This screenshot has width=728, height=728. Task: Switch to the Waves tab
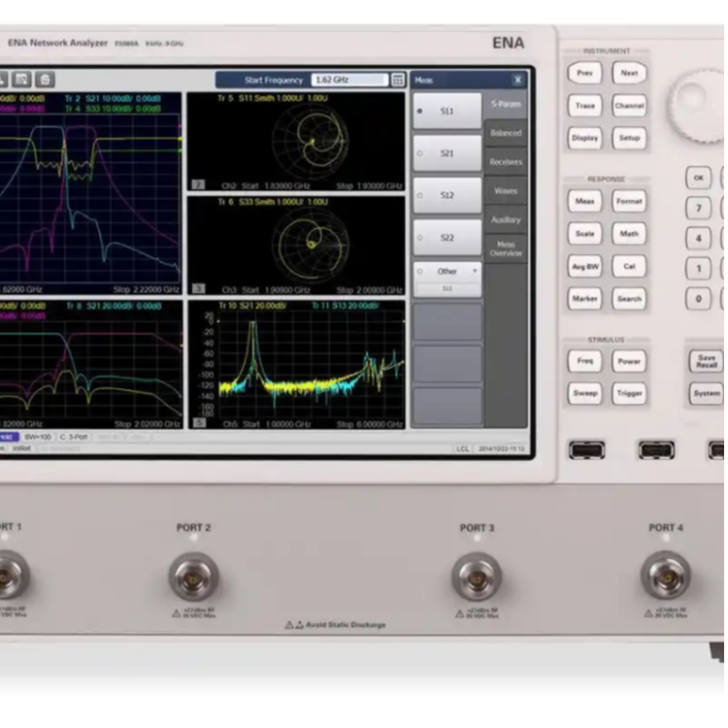506,191
